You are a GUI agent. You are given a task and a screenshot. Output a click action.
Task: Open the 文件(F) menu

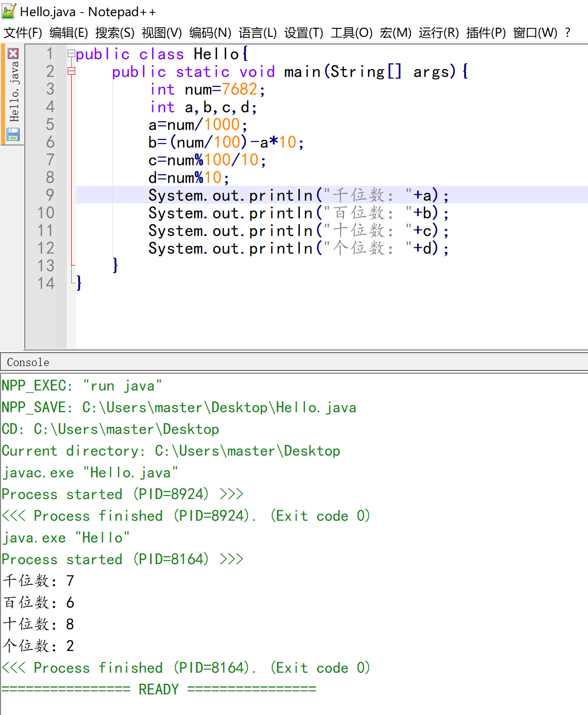(x=23, y=33)
